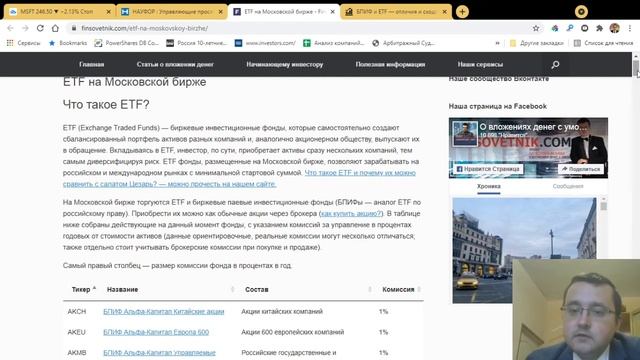The width and height of the screenshot is (640, 360).
Task: Reload the page with refresh icon
Action: tap(40, 28)
